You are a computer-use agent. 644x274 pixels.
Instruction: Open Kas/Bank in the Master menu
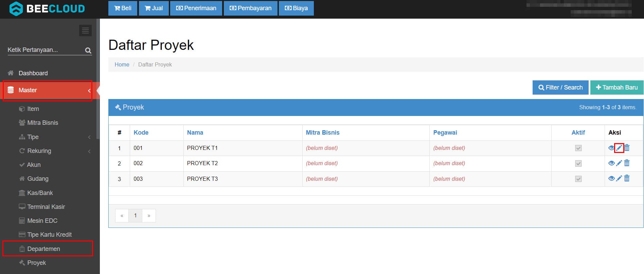point(40,193)
